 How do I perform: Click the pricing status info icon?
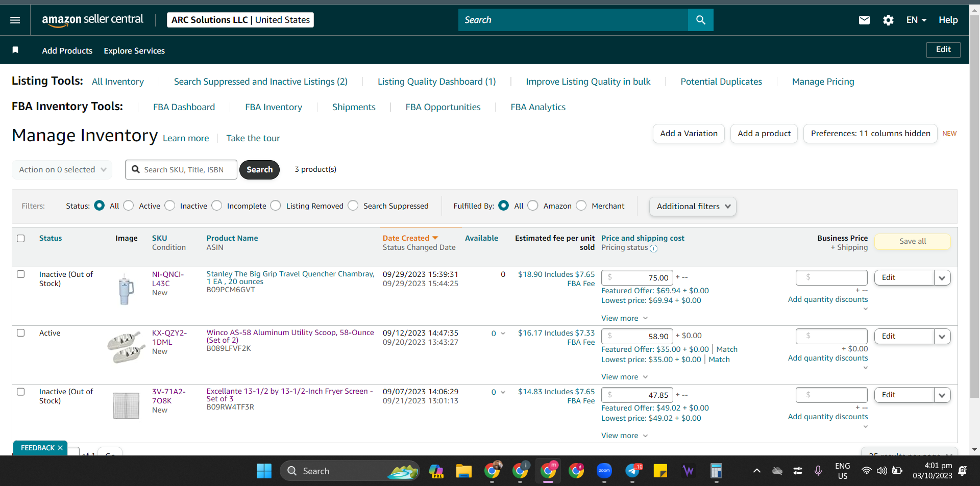tap(654, 248)
